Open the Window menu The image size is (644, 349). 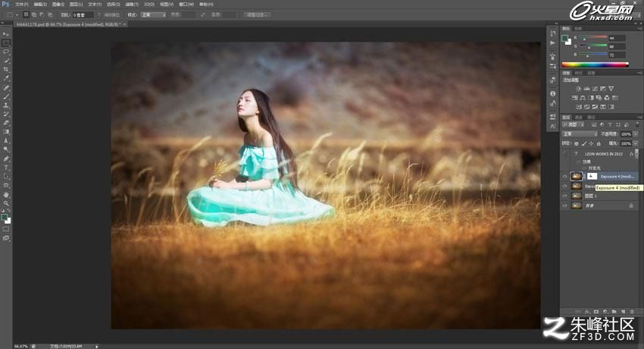point(186,4)
